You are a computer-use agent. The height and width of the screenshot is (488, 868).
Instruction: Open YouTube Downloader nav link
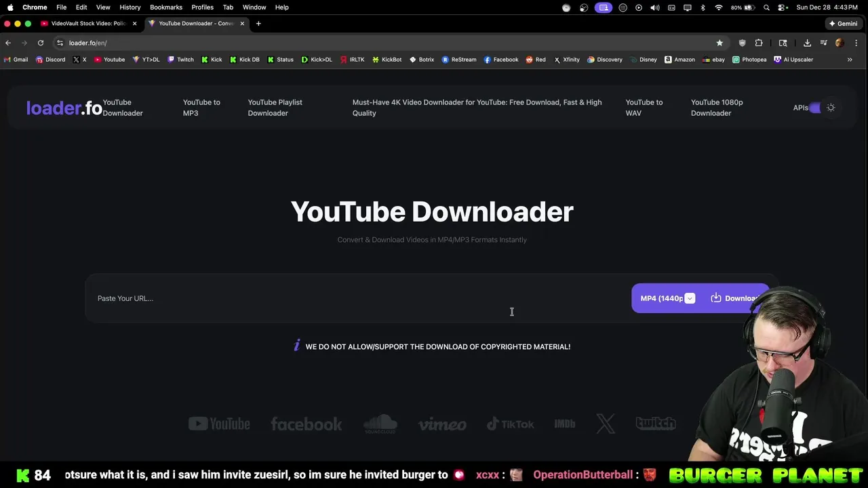tap(123, 108)
